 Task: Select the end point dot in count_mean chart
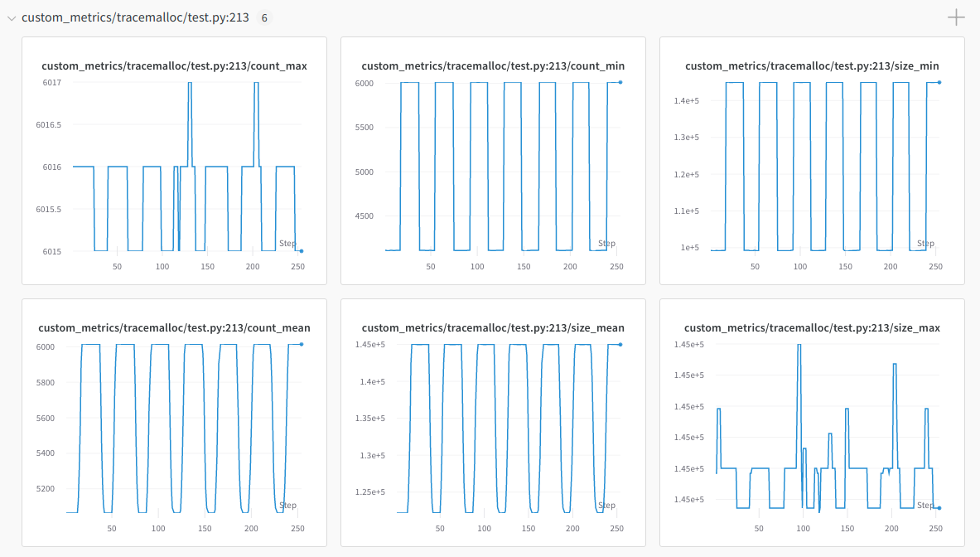click(x=302, y=344)
